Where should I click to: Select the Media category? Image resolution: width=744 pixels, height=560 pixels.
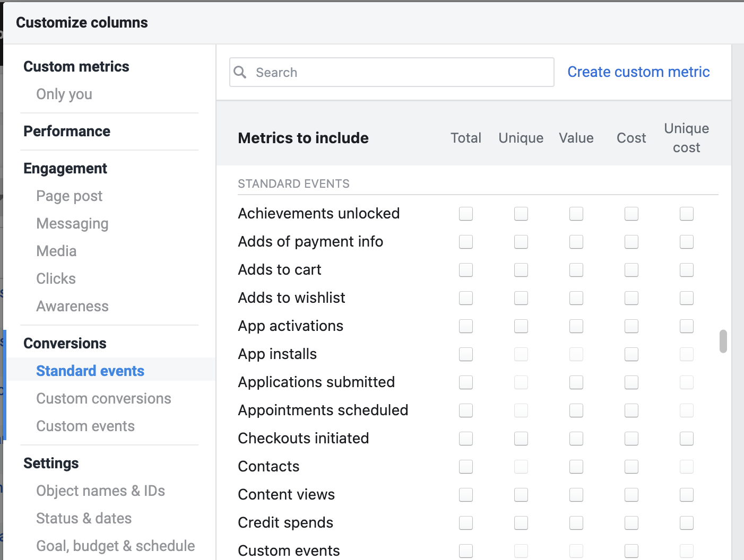click(56, 251)
